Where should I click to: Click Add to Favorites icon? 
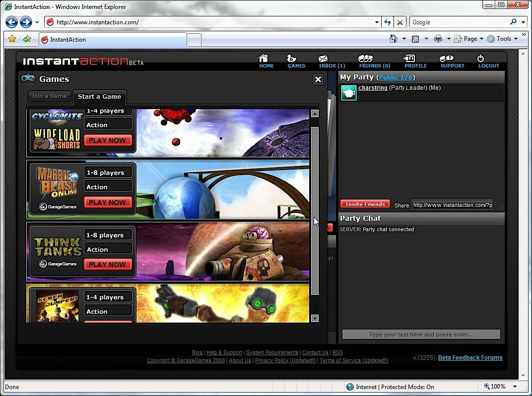coord(27,39)
